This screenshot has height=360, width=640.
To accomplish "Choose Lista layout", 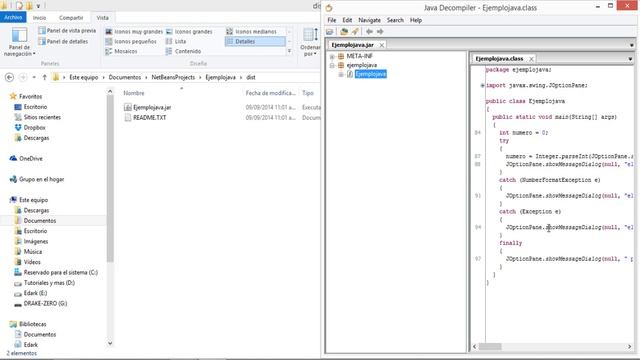I will (176, 41).
